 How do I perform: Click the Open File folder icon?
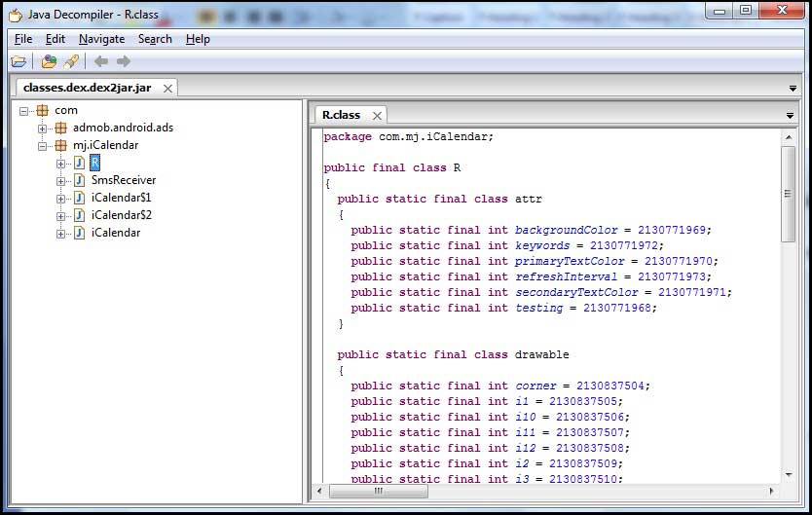pyautogui.click(x=18, y=61)
